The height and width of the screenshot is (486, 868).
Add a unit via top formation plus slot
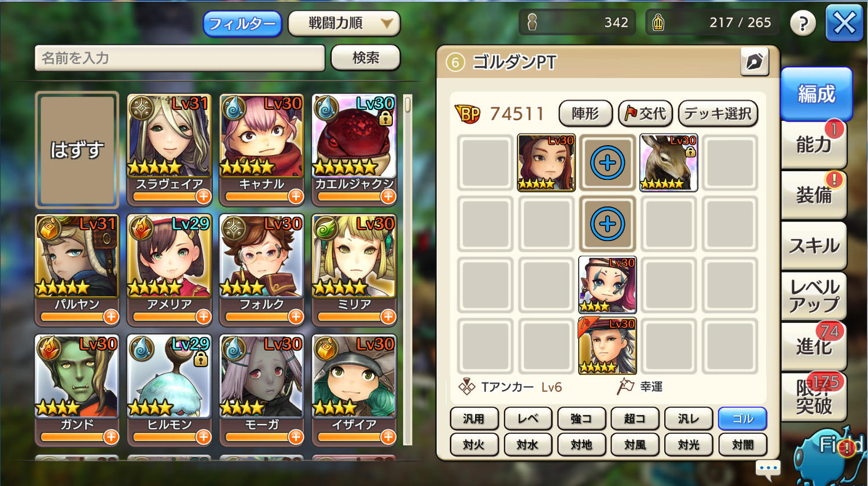pyautogui.click(x=608, y=163)
